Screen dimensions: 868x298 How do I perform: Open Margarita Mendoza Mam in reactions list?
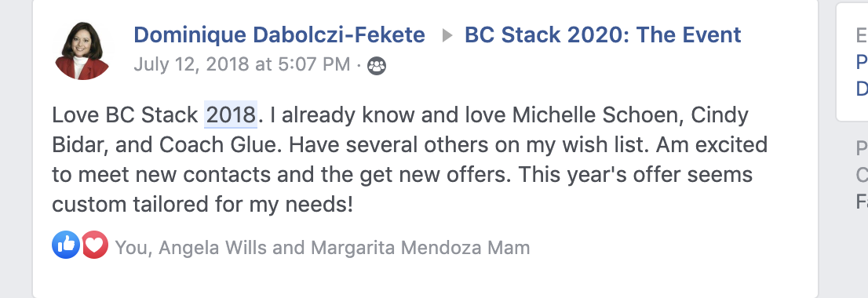(x=420, y=247)
